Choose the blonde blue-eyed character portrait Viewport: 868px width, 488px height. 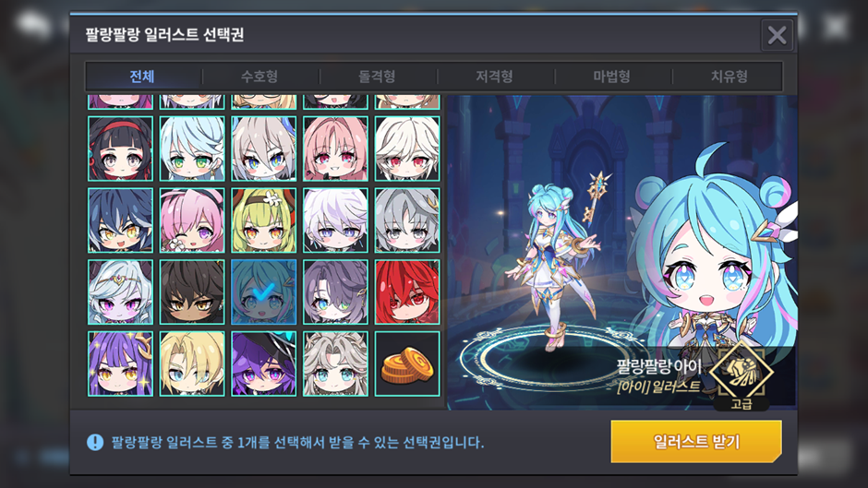(192, 364)
